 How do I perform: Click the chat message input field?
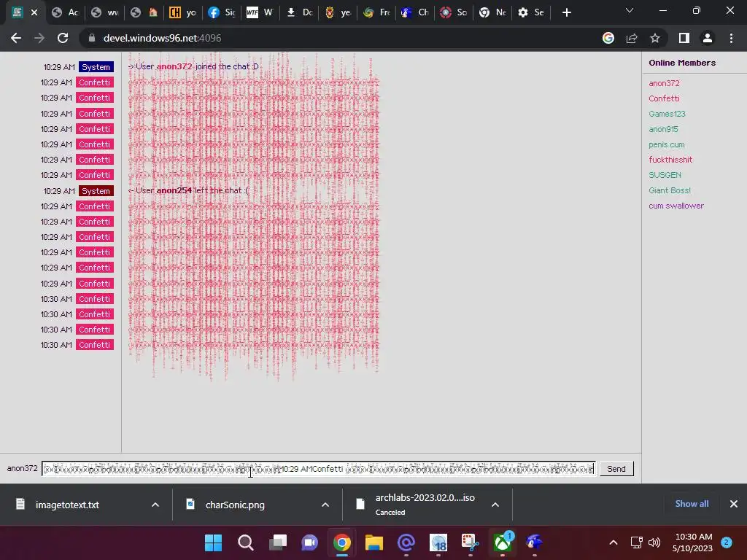pos(318,469)
